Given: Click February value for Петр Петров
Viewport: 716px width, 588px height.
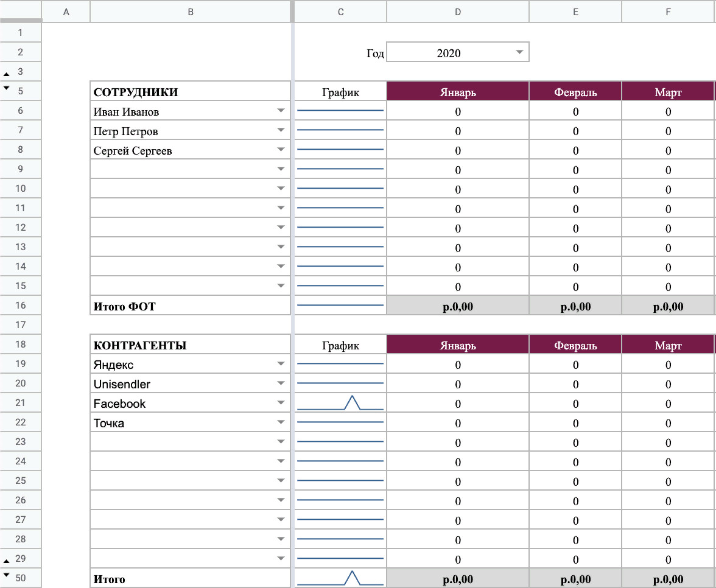Looking at the screenshot, I should tap(575, 130).
